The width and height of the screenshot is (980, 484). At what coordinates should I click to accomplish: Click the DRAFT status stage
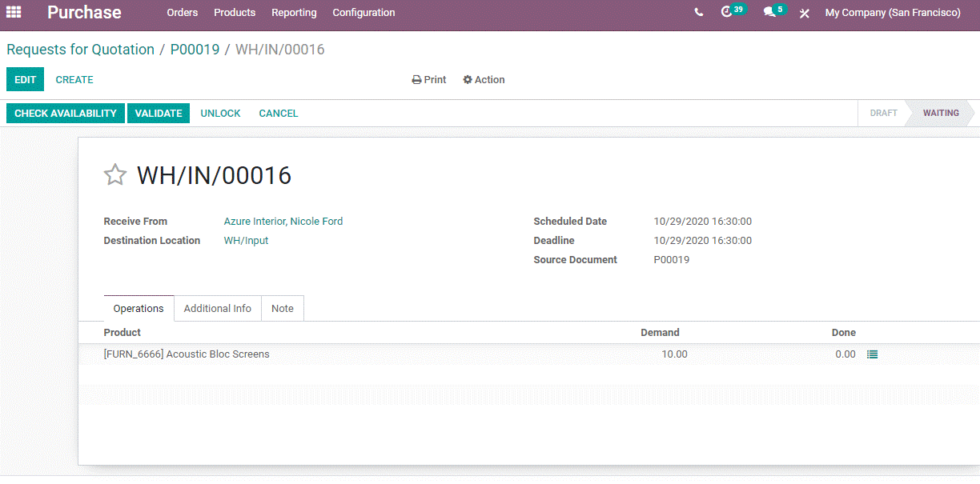(883, 114)
